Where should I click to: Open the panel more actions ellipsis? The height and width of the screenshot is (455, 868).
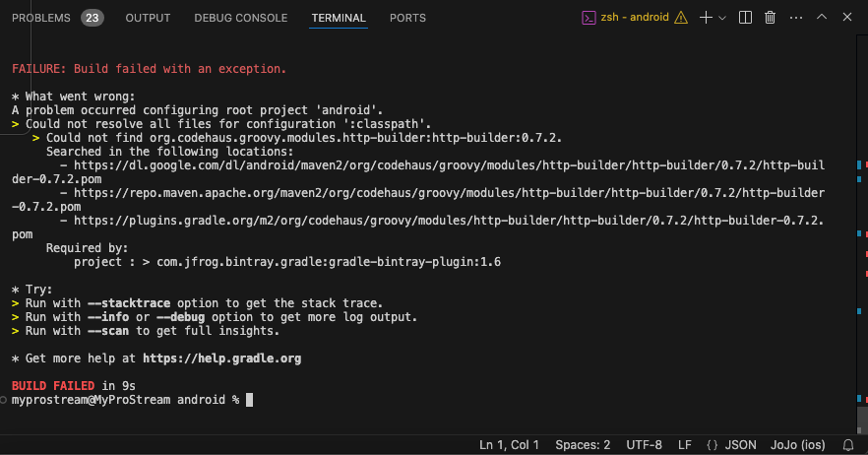(796, 18)
